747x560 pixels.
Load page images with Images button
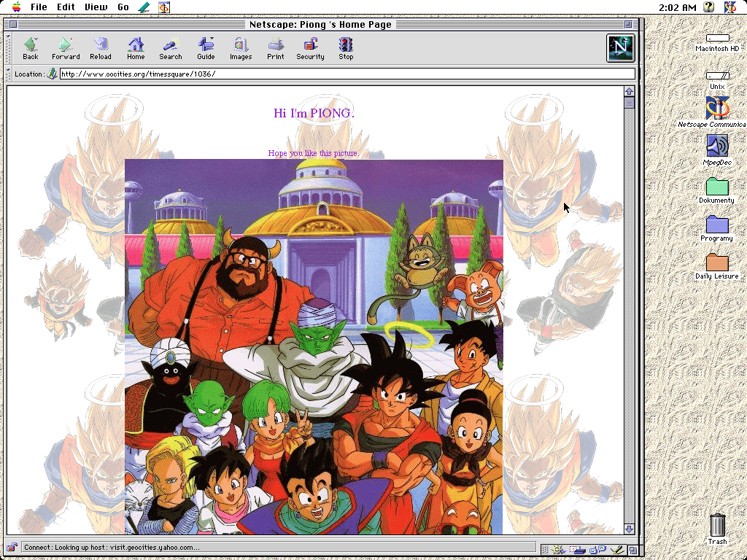click(x=241, y=48)
